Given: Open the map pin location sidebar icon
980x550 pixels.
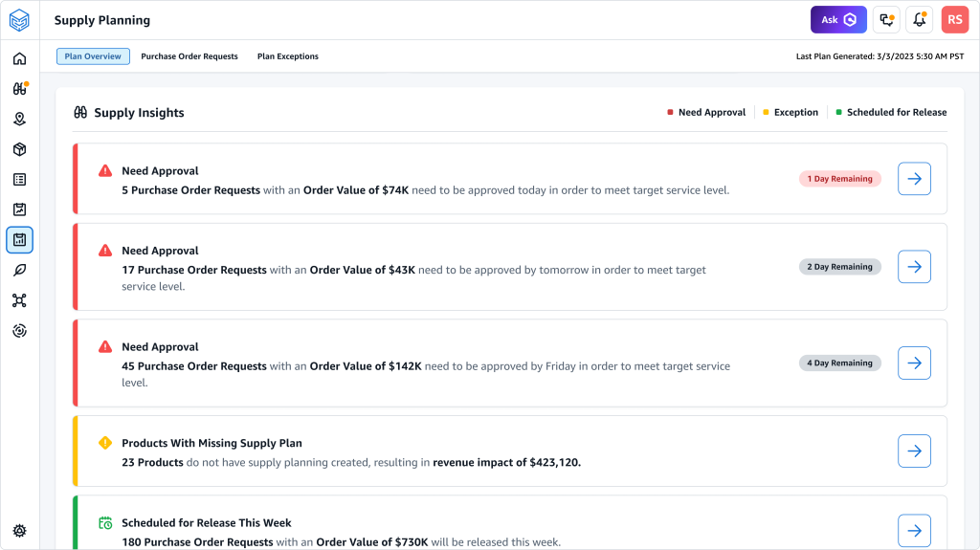Looking at the screenshot, I should pos(19,119).
